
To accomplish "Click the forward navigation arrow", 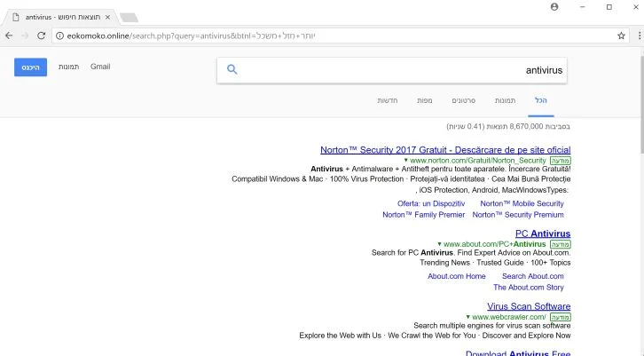I will click(x=25, y=36).
